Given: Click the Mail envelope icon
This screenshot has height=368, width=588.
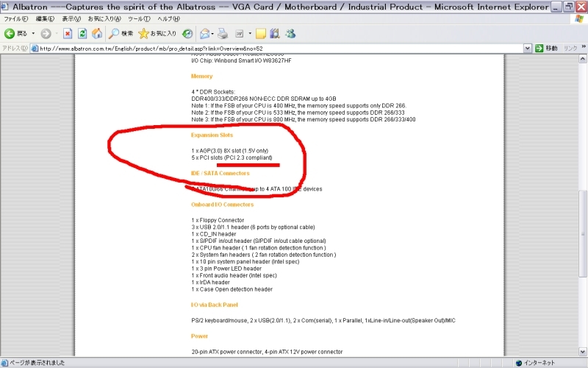Looking at the screenshot, I should pos(204,34).
